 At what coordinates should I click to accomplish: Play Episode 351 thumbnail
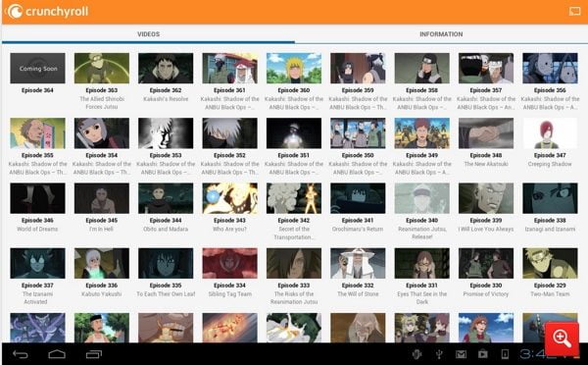[294, 132]
